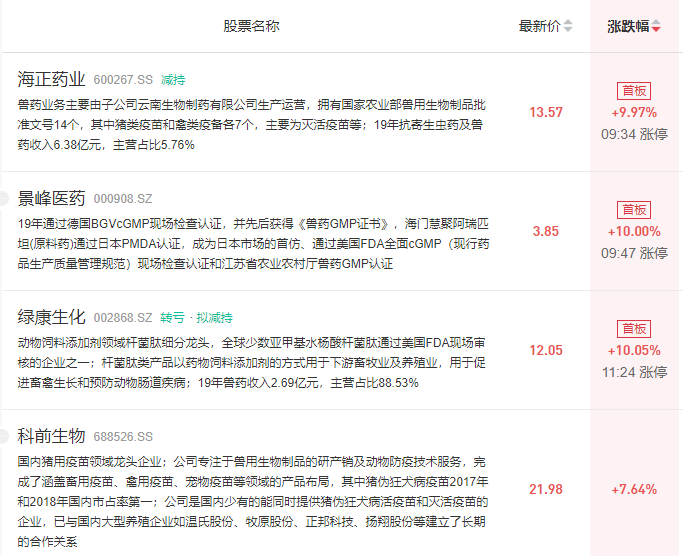Screen dimensions: 683x556
Task: Open 景峰医药 description about BGVcGMP认证
Action: (254, 244)
